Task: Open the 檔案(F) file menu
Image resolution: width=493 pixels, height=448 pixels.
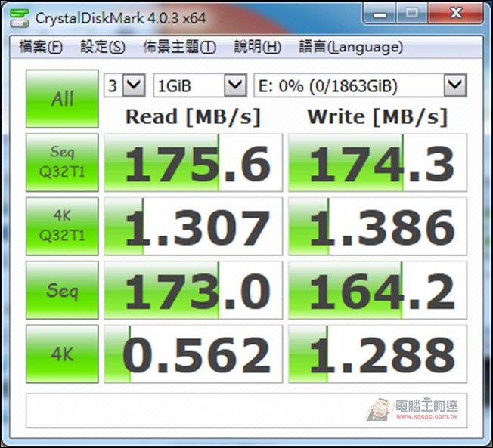Action: (41, 47)
